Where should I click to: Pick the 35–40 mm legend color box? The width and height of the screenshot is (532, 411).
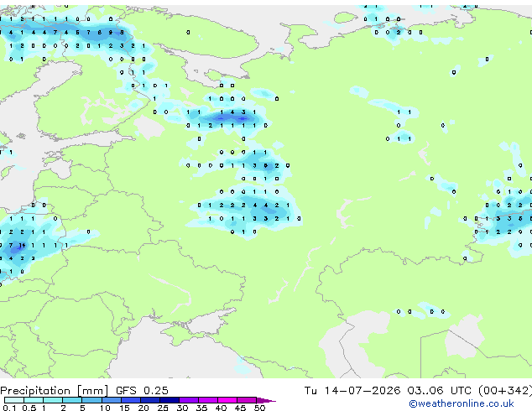(208, 400)
